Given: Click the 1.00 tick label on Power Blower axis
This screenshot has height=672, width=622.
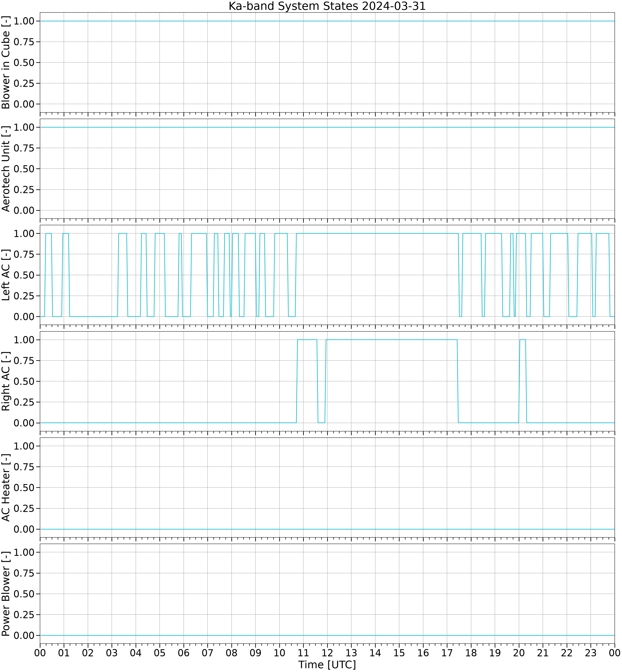Looking at the screenshot, I should [x=24, y=552].
